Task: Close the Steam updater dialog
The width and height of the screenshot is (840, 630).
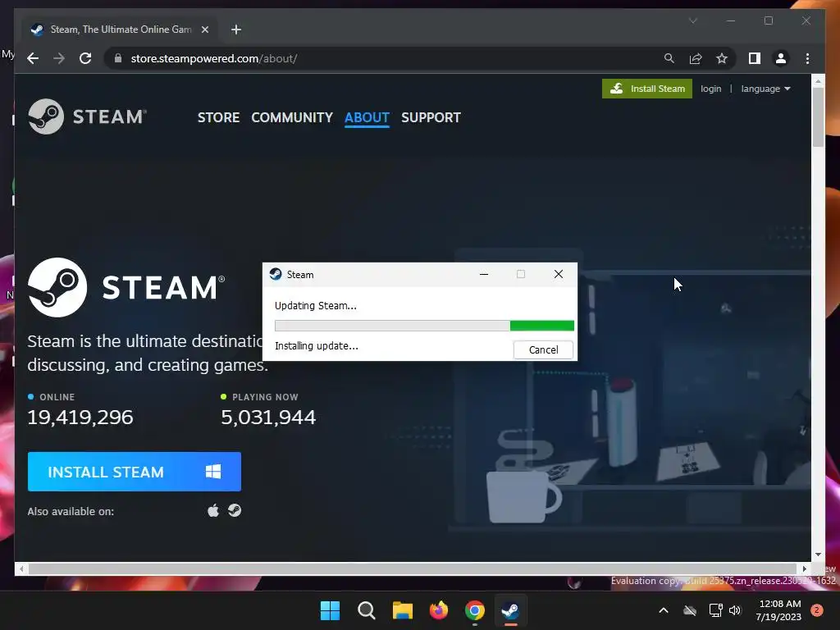Action: pyautogui.click(x=559, y=274)
